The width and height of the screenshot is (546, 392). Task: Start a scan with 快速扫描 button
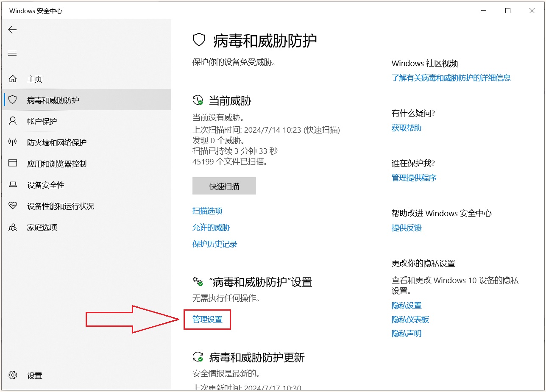[x=224, y=186]
